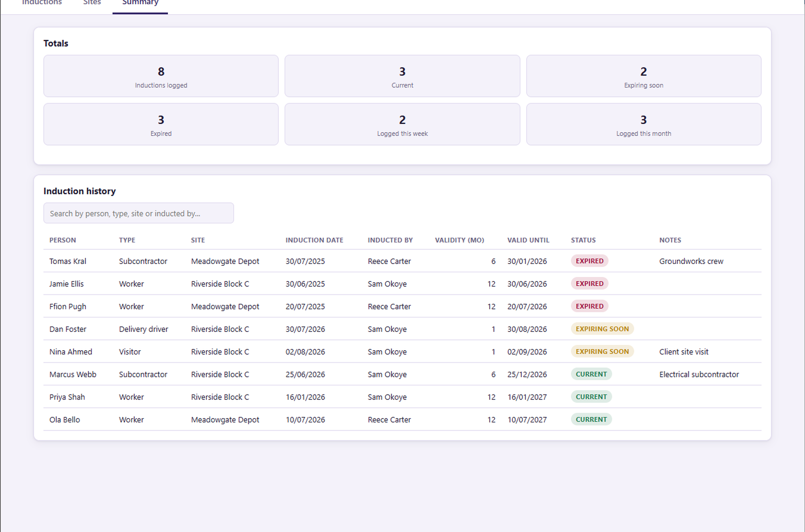Click EXPIRED badge in Jamie Ellis row
The image size is (805, 532).
589,284
